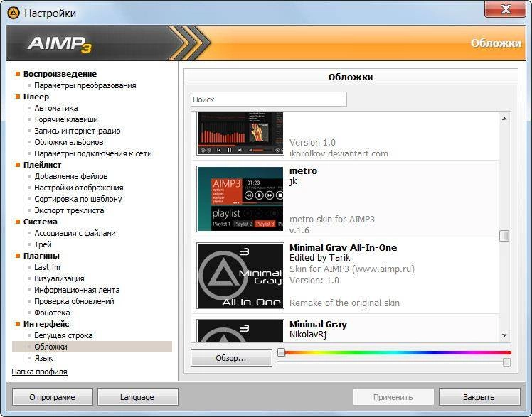
Task: Click 'Remake of the original skin' text
Action: (x=344, y=303)
